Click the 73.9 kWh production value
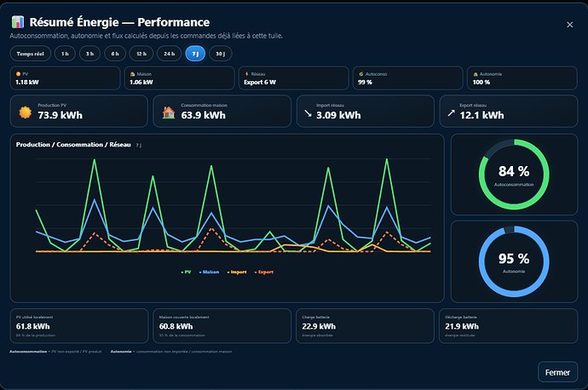The image size is (588, 390). click(x=60, y=116)
